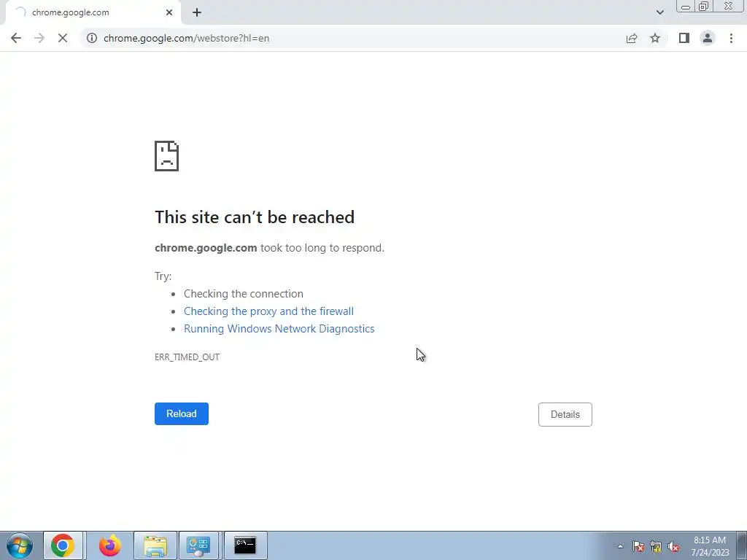
Task: Close the chrome.google.com tab
Action: [169, 12]
